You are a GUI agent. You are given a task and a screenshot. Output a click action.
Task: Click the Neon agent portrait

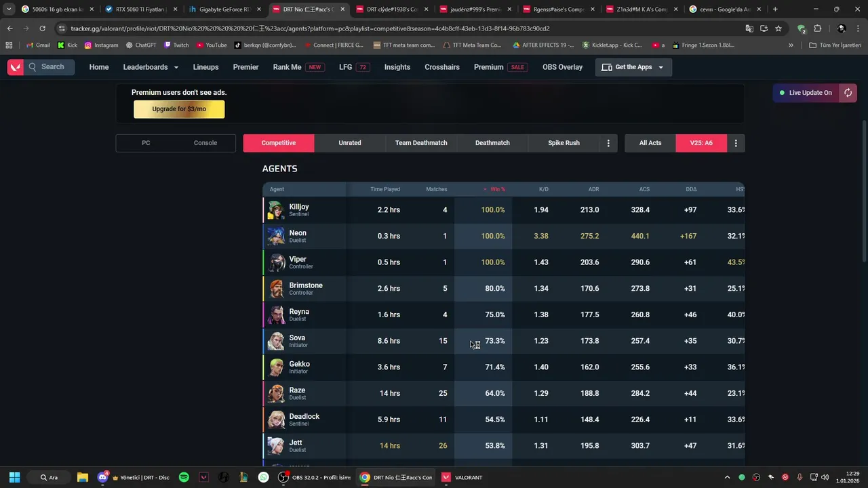tap(276, 236)
